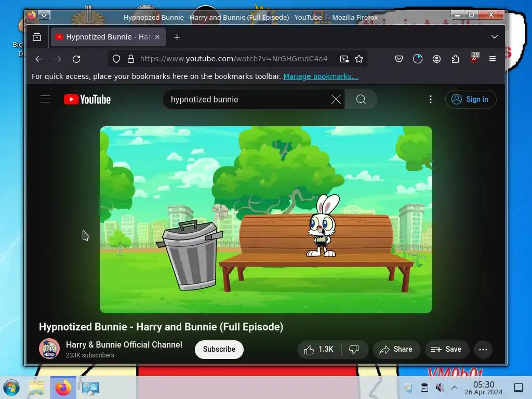Open Harry & Bunnie channel avatar

coord(49,349)
